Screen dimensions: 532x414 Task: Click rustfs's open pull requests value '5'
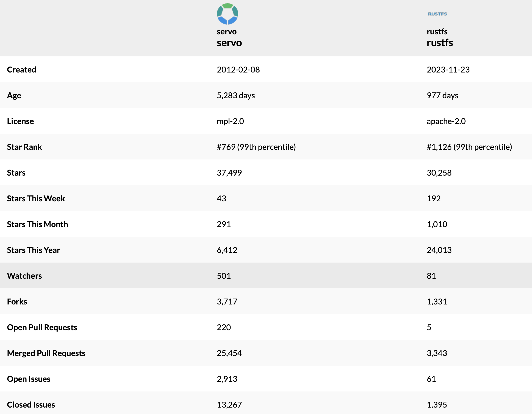pos(429,327)
